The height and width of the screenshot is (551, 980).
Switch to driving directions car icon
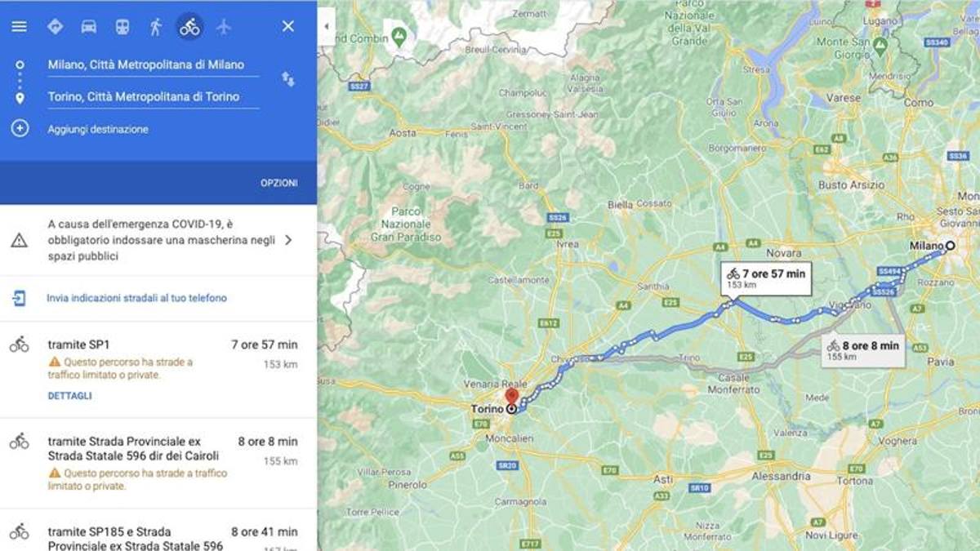[88, 26]
